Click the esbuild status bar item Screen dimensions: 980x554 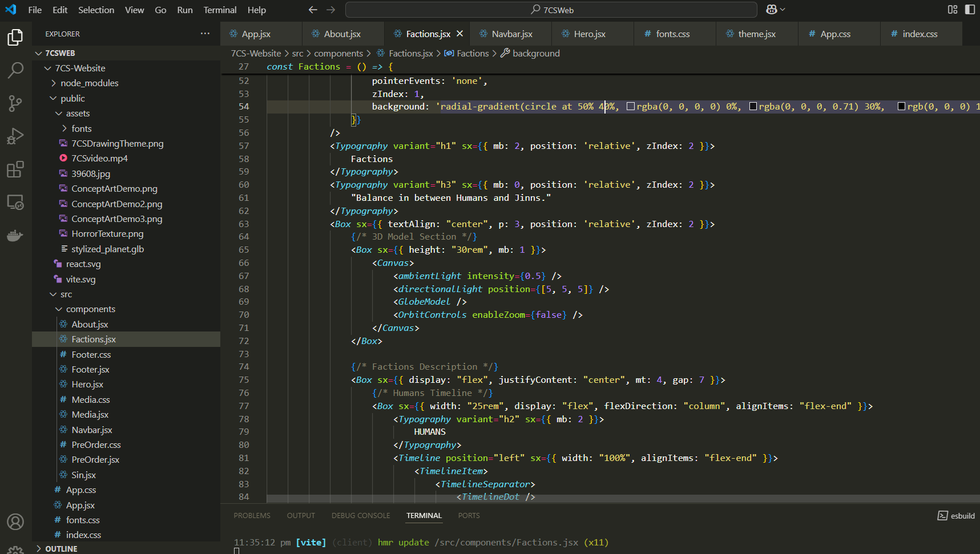click(956, 515)
